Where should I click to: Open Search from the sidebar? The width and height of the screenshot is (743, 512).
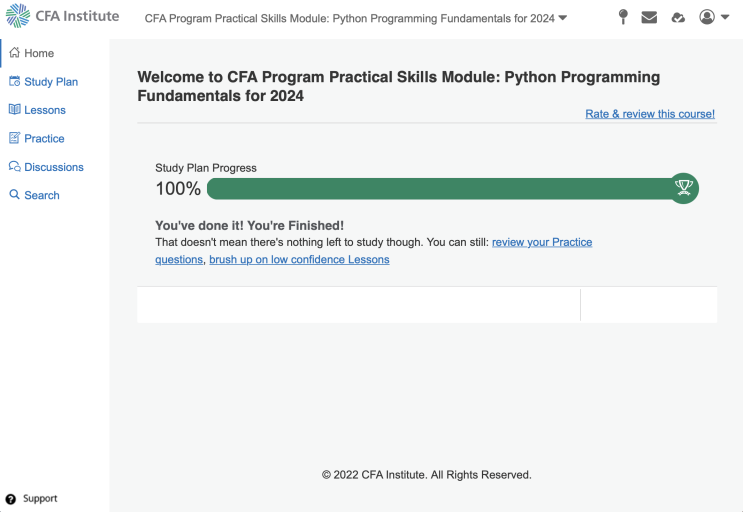click(41, 195)
